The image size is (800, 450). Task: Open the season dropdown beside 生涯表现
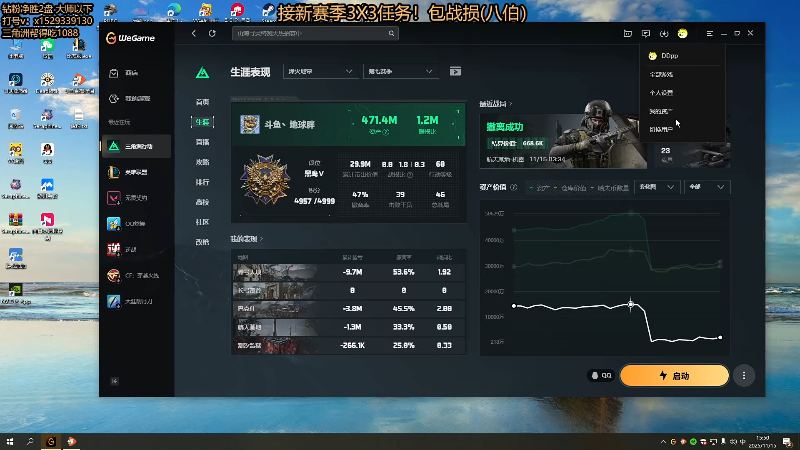(x=400, y=72)
